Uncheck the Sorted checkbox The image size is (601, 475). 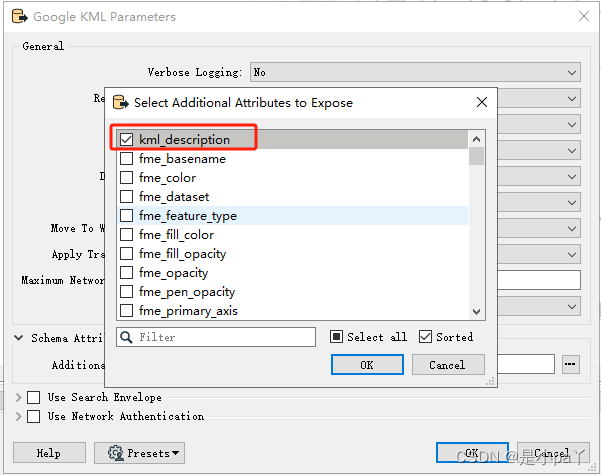(x=425, y=337)
